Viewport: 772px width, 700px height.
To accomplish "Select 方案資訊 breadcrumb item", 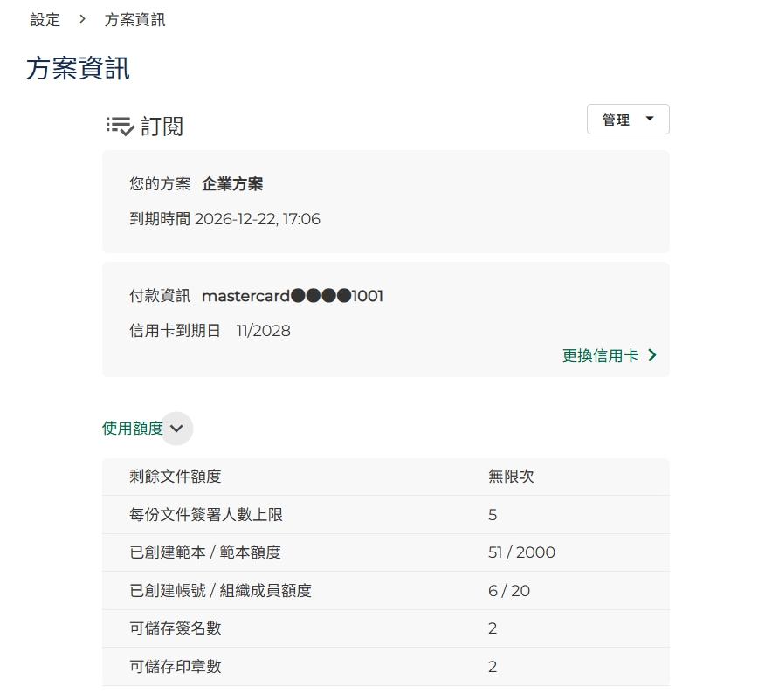I will tap(134, 19).
